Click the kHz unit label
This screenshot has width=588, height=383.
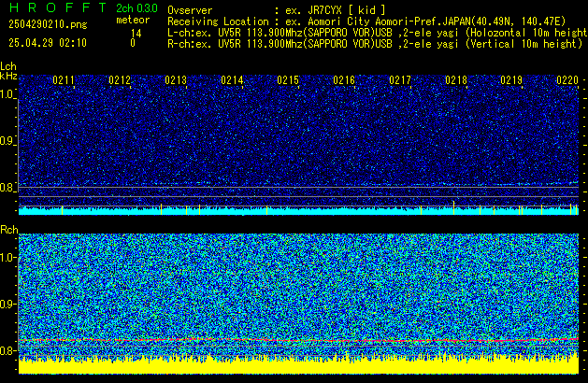pyautogui.click(x=8, y=76)
